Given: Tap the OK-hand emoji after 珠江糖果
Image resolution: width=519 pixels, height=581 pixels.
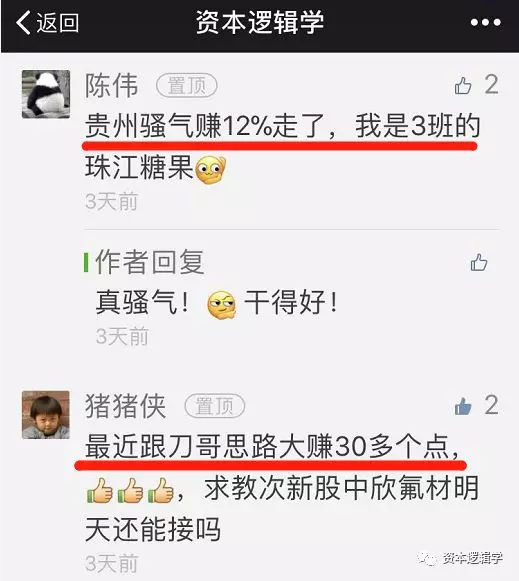Looking at the screenshot, I should pos(211,170).
